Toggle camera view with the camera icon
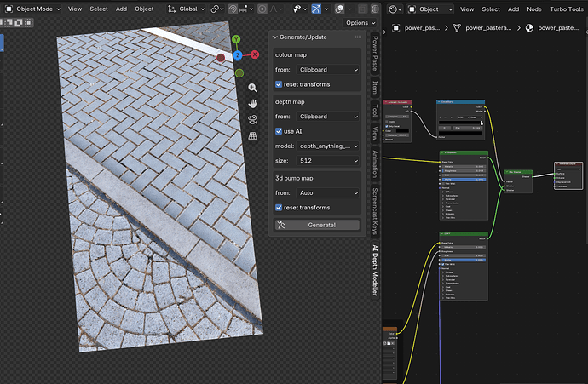Viewport: 588px width, 384px height. coord(252,119)
